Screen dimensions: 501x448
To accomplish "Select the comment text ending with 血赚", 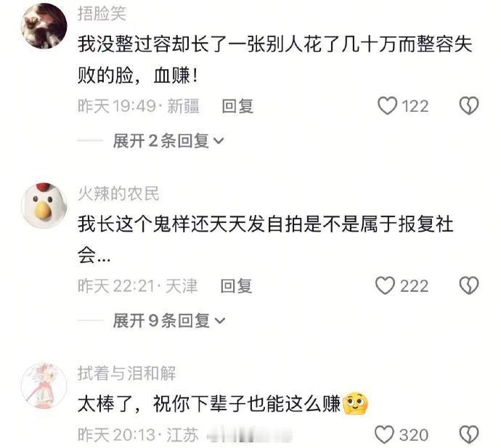I will click(274, 60).
